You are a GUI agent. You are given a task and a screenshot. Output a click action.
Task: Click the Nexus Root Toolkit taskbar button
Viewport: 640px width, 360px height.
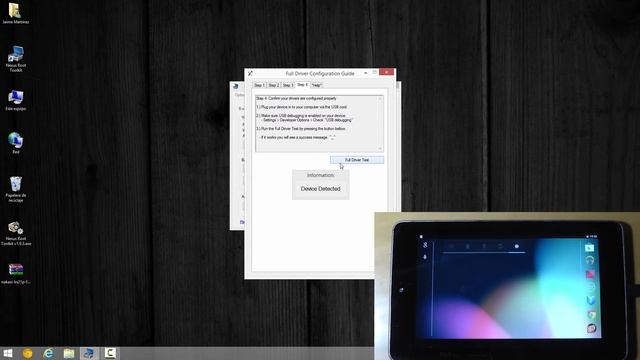[x=89, y=353]
